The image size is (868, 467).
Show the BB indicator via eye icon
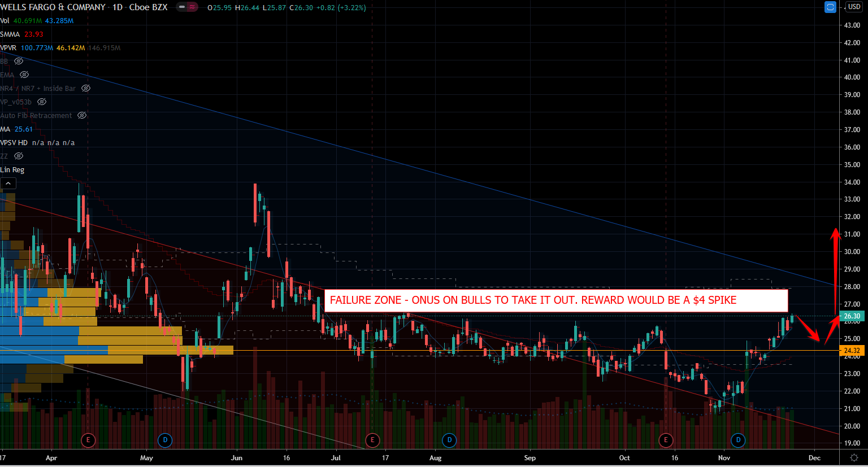[19, 61]
